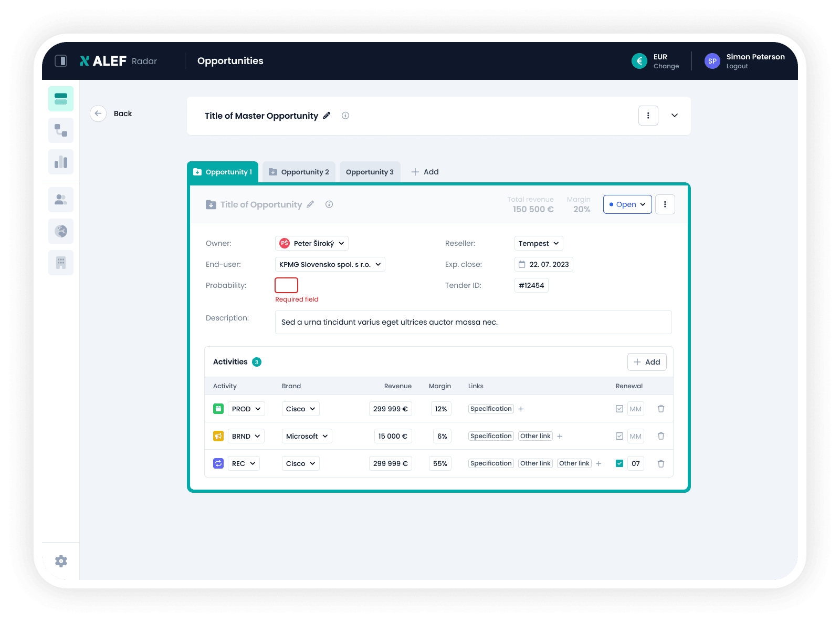Open the REC activity type dropdown
Screen dimensions: 840x622
tap(244, 463)
